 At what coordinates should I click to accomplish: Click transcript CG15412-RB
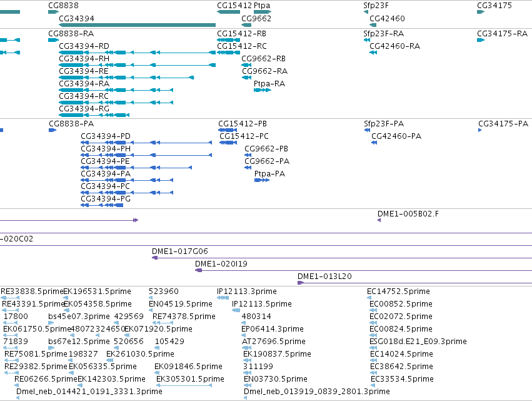241,34
